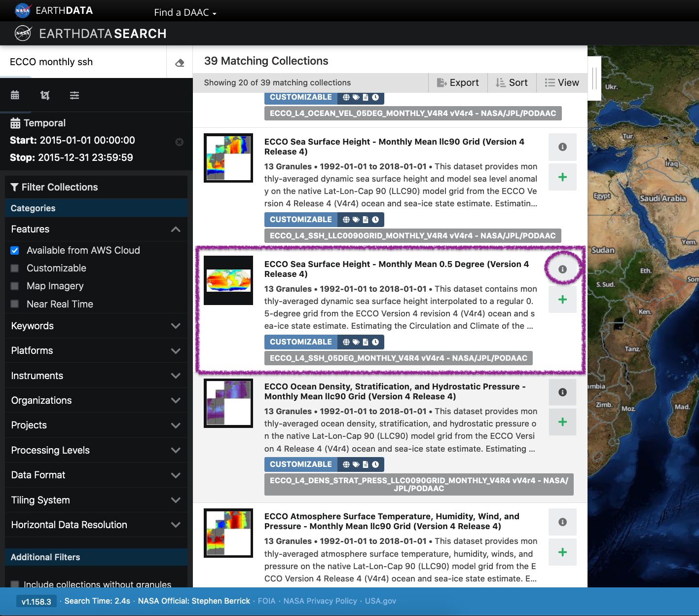Click the eraser icon to clear search

[180, 63]
